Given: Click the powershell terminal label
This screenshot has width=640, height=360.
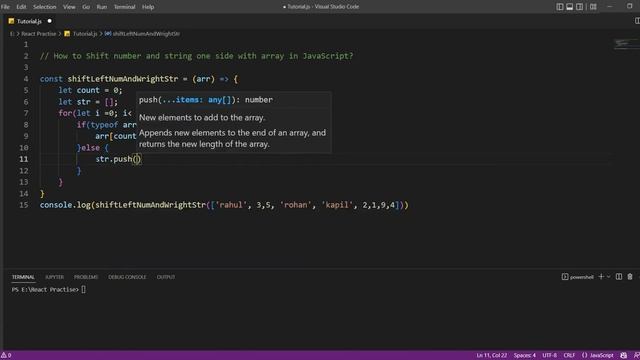Looking at the screenshot, I should [582, 277].
